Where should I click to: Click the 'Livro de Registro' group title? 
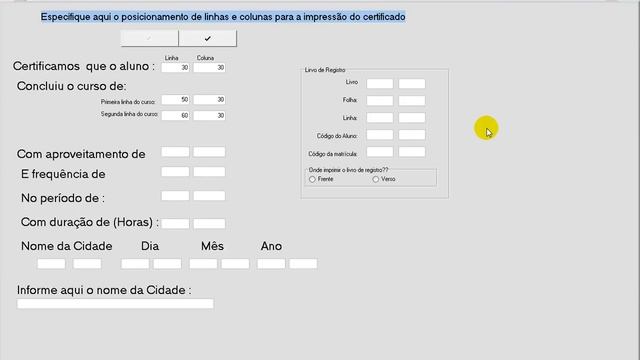pos(325,70)
